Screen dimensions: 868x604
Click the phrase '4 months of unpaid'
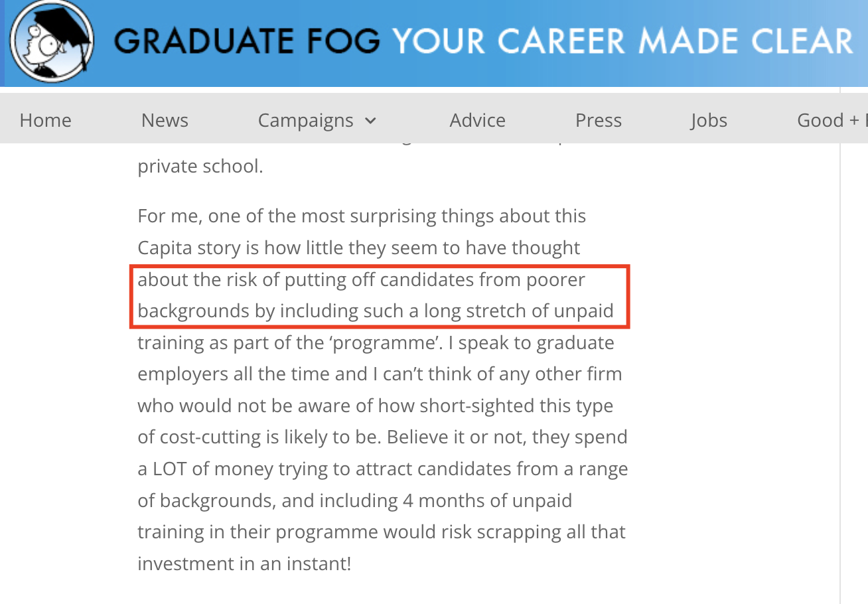(x=487, y=501)
